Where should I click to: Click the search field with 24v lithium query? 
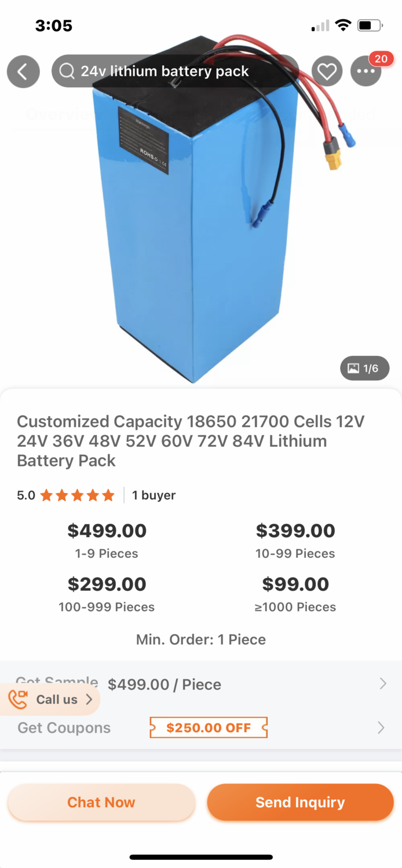pyautogui.click(x=174, y=72)
